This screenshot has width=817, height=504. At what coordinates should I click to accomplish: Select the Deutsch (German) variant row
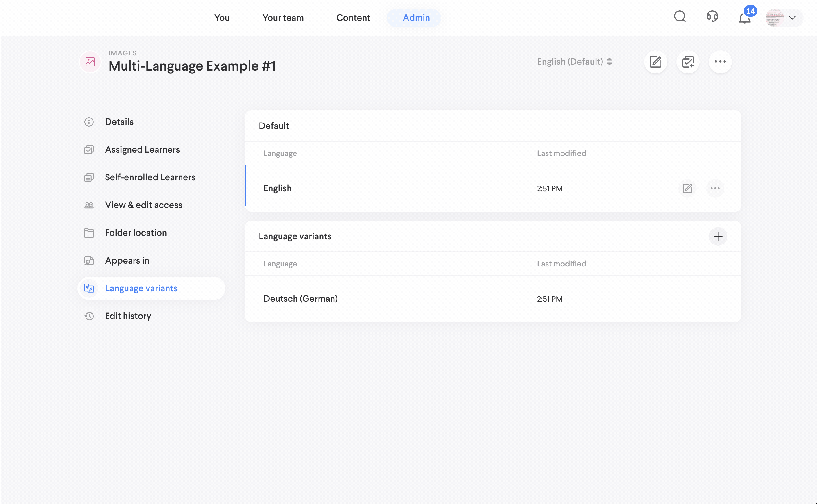(300, 299)
